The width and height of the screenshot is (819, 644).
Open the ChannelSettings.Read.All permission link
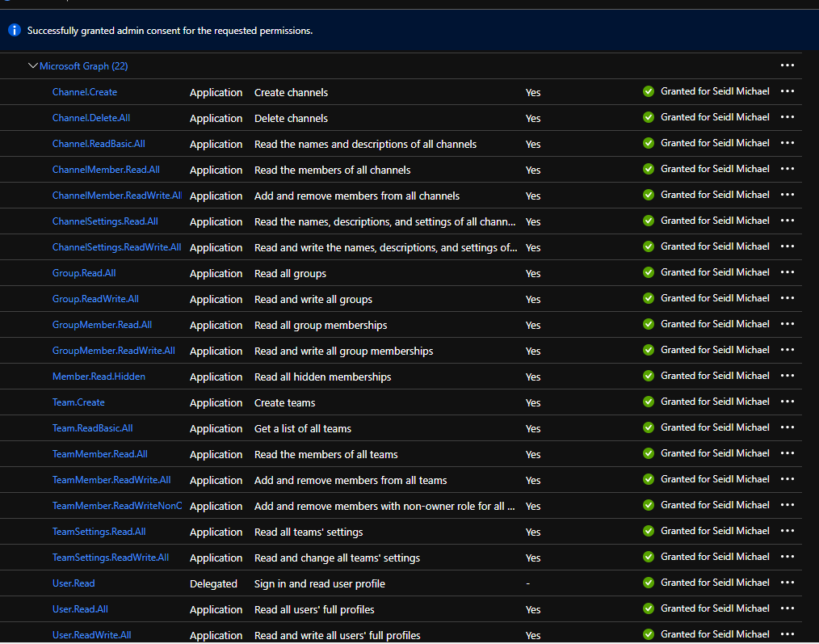(105, 221)
